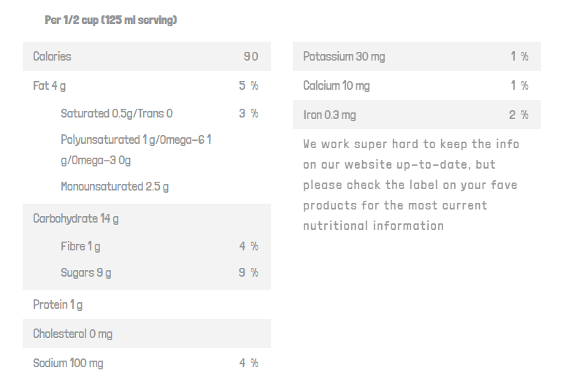
Task: Click the website info disclaimer paragraph
Action: [411, 185]
